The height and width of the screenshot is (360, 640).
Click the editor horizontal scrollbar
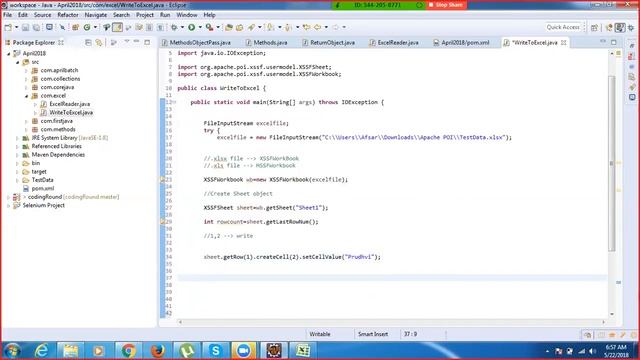(391, 322)
